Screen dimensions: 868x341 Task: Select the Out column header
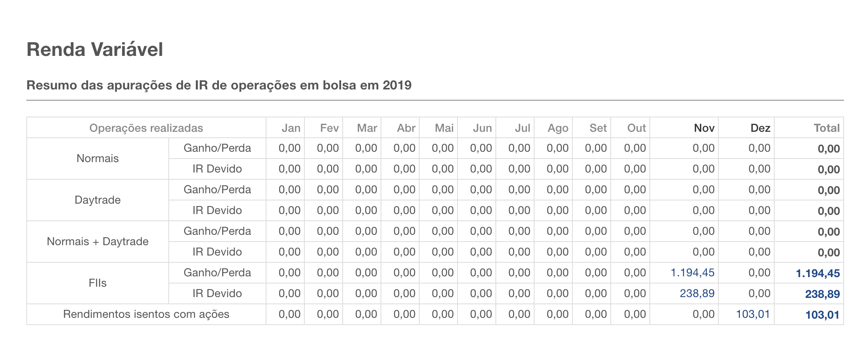pyautogui.click(x=636, y=128)
